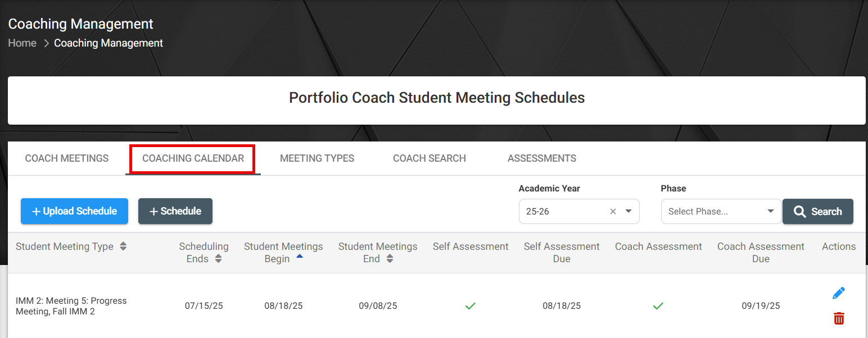Sort by Student Meetings Begin arrow
This screenshot has height=338, width=868.
click(299, 257)
